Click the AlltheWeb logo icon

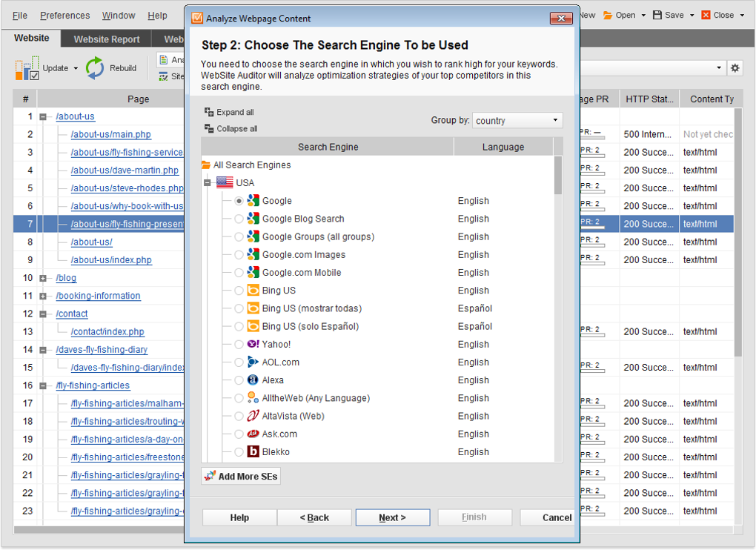253,398
